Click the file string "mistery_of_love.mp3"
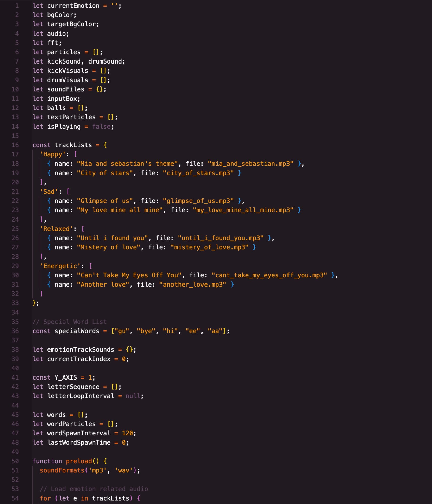The width and height of the screenshot is (432, 504). pos(209,247)
